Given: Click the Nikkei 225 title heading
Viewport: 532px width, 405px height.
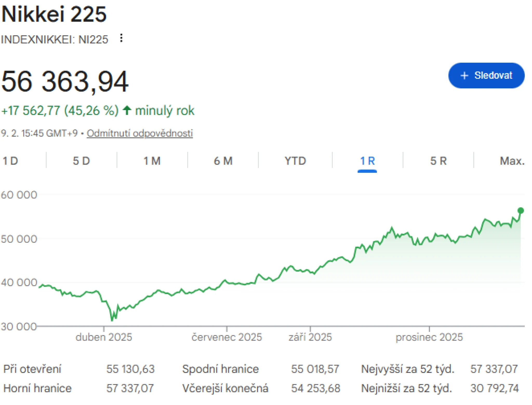Looking at the screenshot, I should (x=54, y=14).
